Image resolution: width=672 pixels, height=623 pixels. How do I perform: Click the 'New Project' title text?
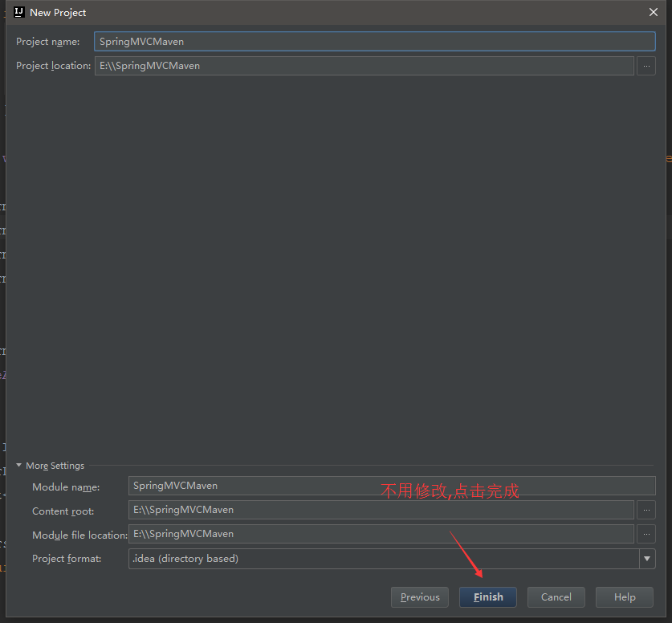[x=58, y=13]
